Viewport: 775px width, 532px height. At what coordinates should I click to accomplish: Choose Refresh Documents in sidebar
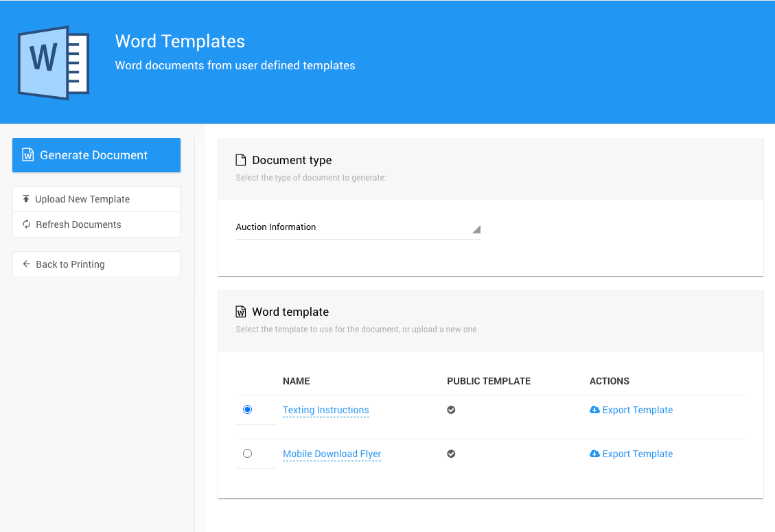78,224
